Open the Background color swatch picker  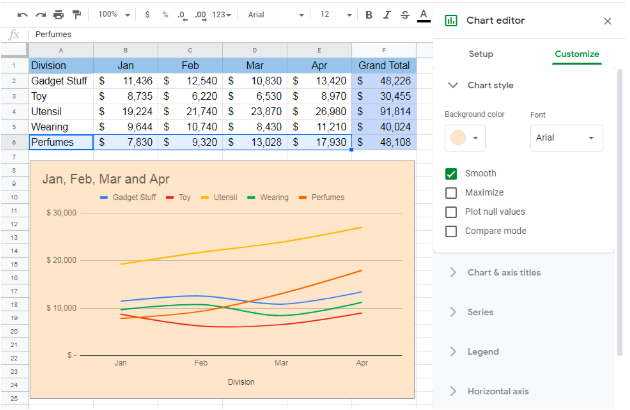pyautogui.click(x=465, y=138)
